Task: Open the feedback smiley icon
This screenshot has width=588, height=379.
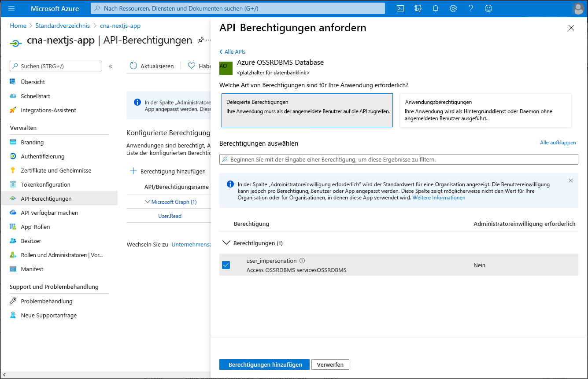Action: (x=488, y=8)
